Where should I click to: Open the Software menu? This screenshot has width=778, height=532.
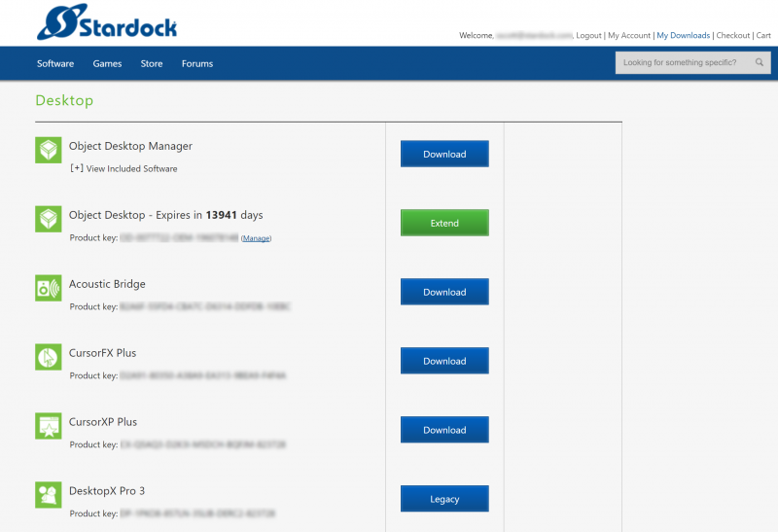(x=55, y=63)
